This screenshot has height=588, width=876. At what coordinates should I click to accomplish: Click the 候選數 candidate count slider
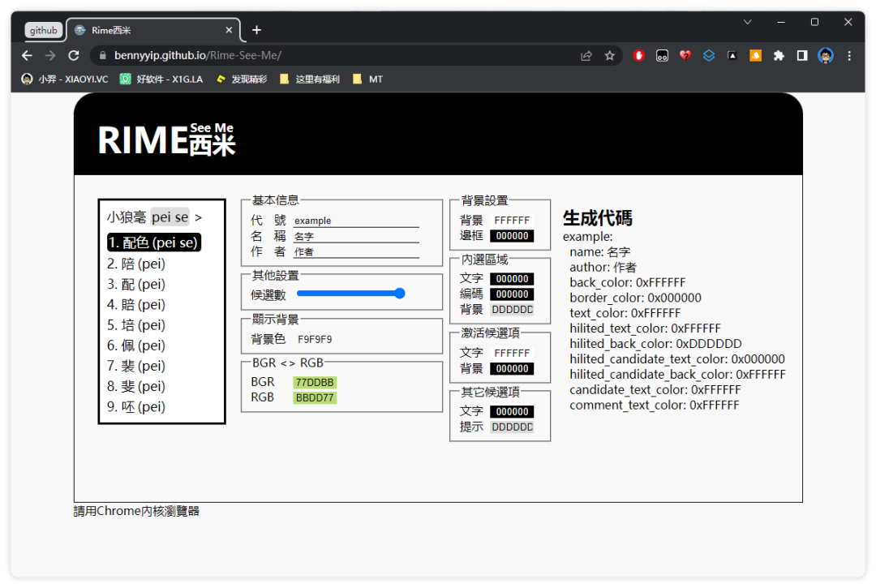click(350, 294)
